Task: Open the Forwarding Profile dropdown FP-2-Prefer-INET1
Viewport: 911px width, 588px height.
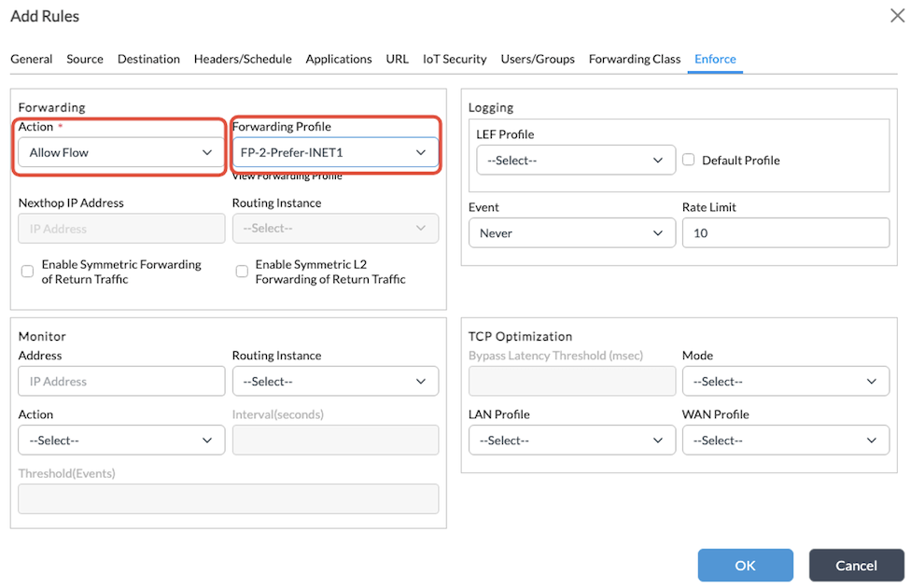Action: [x=335, y=151]
